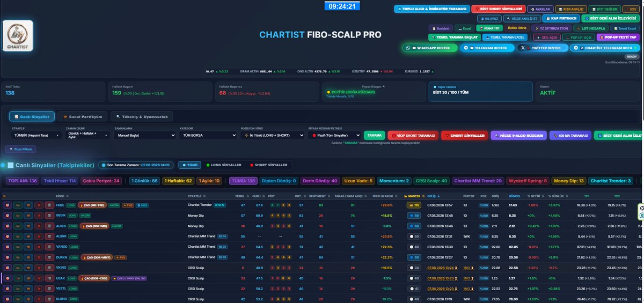Open Twitter Destek support
The width and height of the screenshot is (644, 303).
pyautogui.click(x=542, y=48)
